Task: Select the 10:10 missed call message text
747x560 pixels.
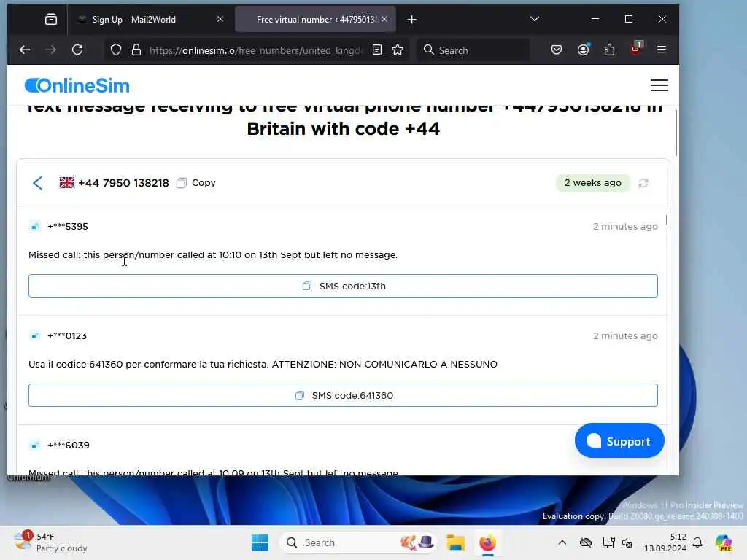Action: pos(212,254)
